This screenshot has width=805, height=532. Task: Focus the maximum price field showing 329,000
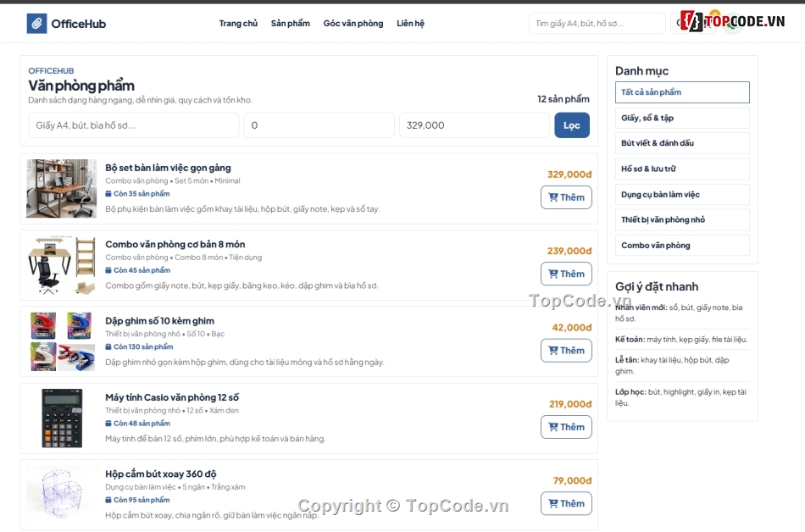pos(474,125)
